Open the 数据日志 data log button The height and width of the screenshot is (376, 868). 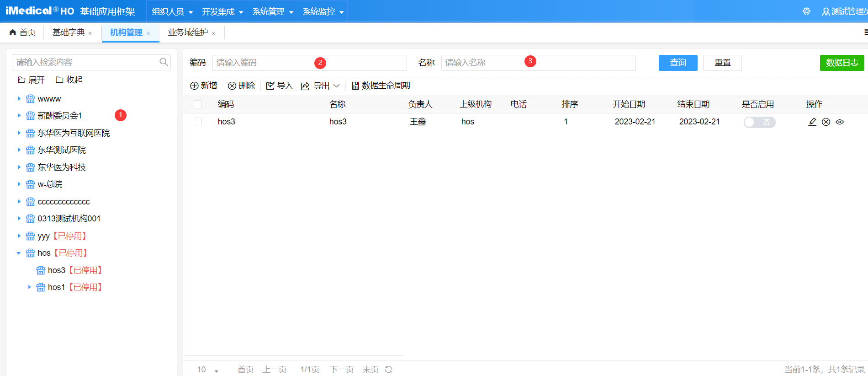(842, 63)
